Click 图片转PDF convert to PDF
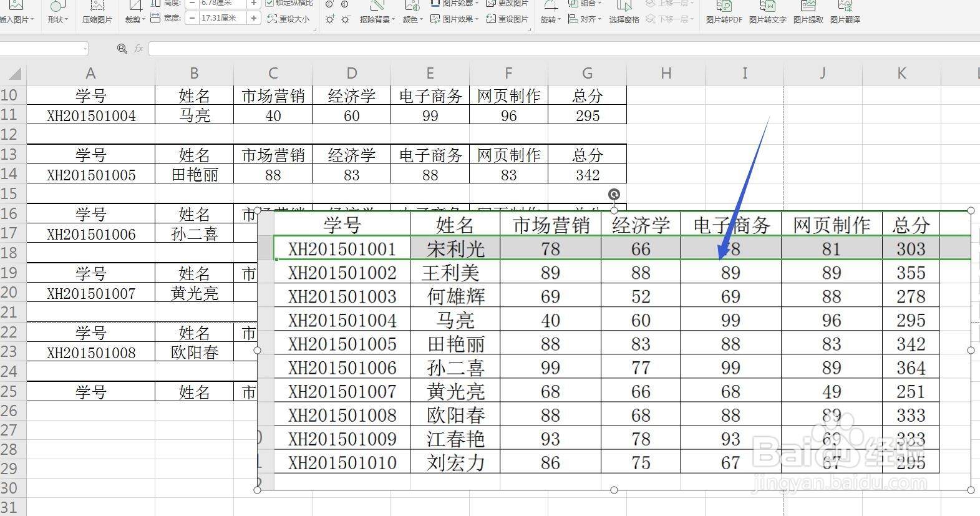 [x=724, y=12]
